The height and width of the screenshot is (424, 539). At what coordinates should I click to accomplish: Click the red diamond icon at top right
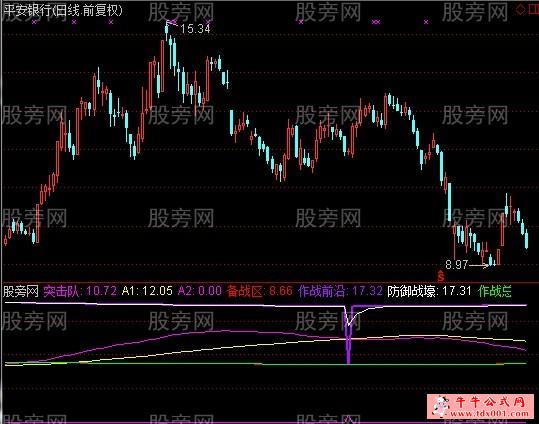pyautogui.click(x=520, y=10)
